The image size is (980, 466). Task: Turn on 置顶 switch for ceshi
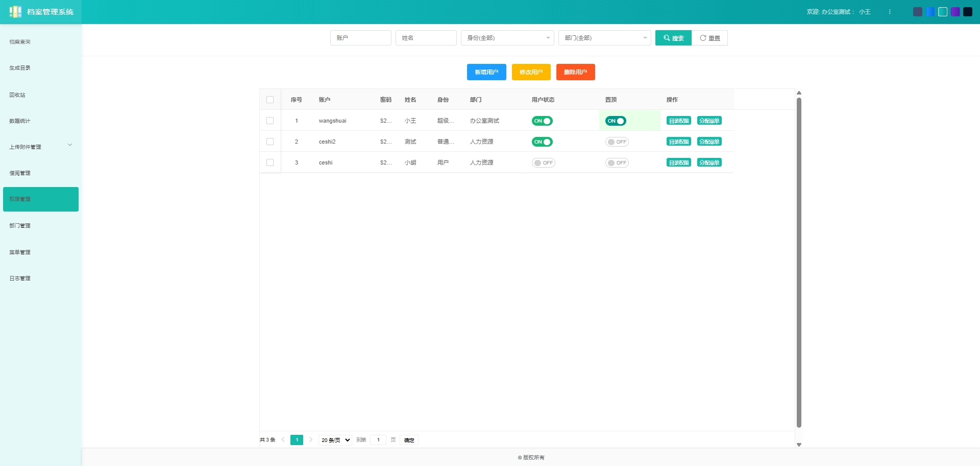pos(617,163)
